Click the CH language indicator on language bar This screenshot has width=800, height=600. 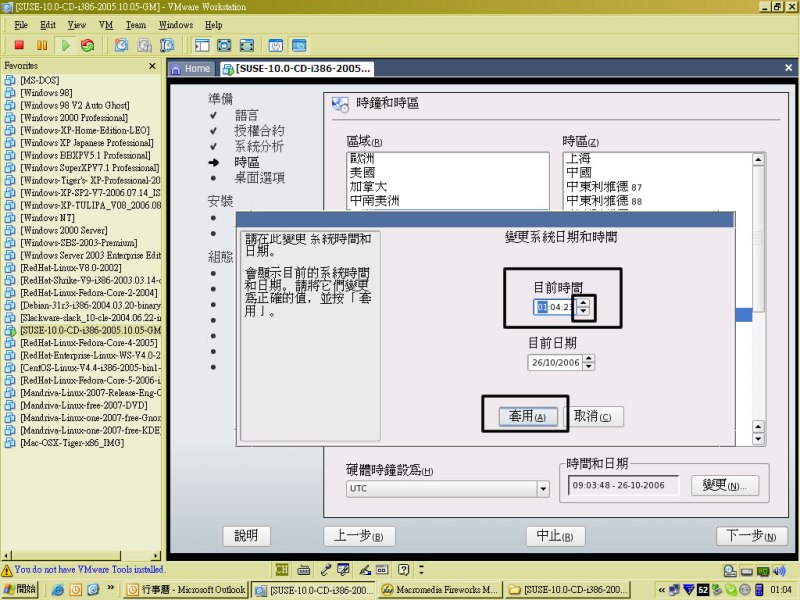point(282,569)
